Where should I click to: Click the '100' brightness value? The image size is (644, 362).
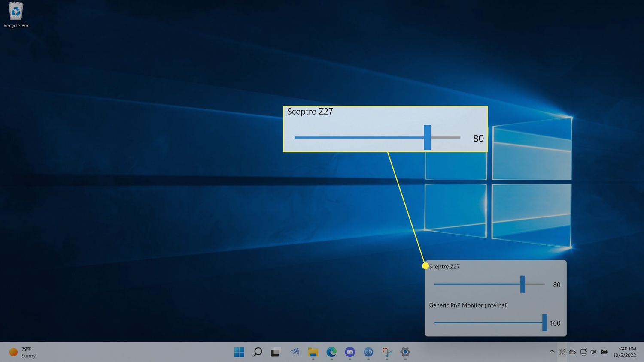click(555, 323)
